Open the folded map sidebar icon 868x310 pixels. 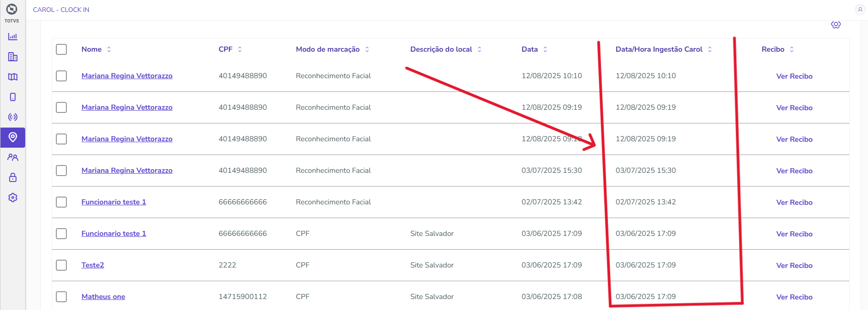pyautogui.click(x=13, y=77)
